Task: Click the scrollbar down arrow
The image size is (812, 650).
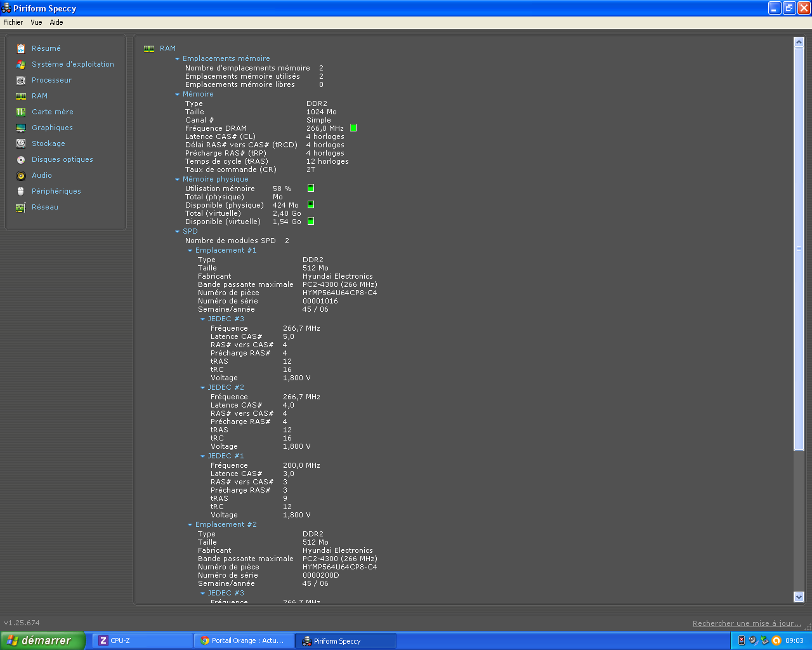Action: point(799,597)
